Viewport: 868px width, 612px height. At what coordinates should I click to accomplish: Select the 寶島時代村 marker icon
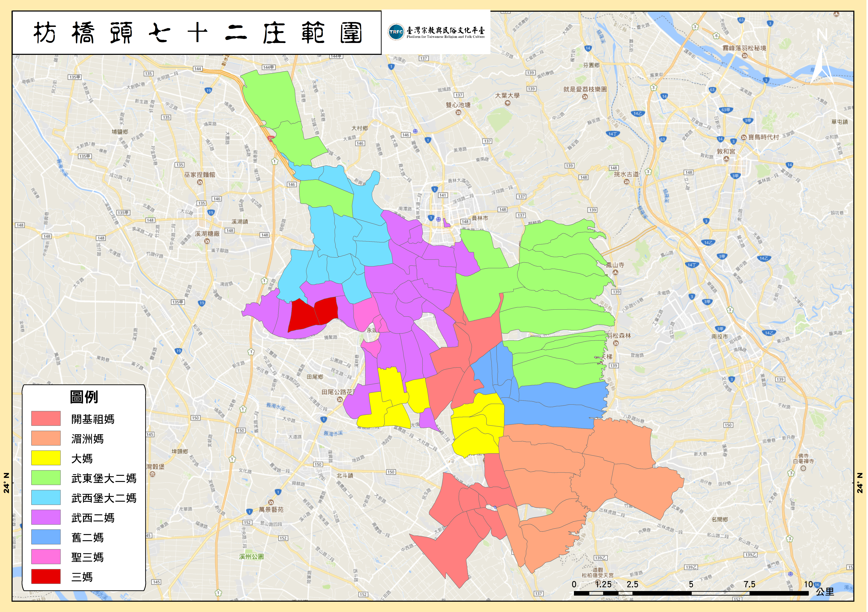(744, 137)
